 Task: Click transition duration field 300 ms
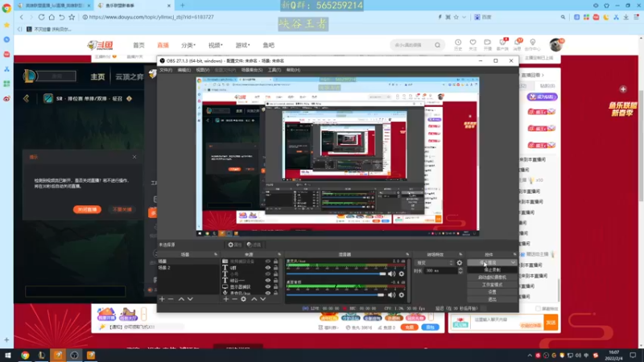440,271
